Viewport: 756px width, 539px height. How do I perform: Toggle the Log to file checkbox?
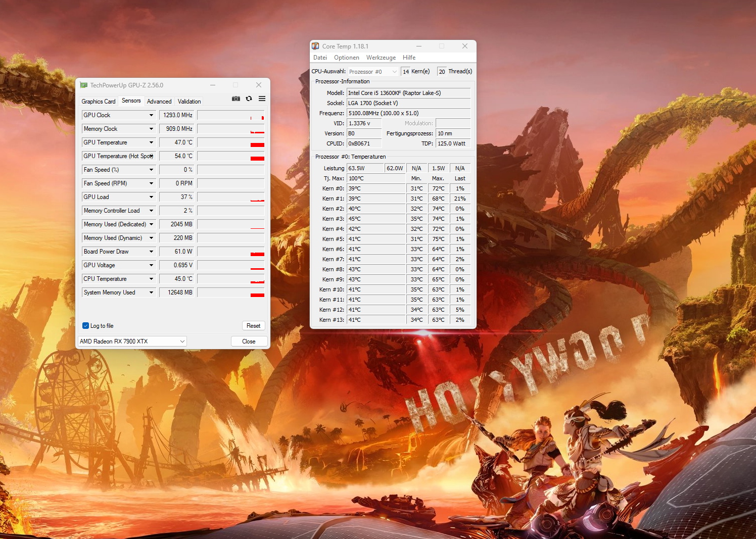point(85,326)
